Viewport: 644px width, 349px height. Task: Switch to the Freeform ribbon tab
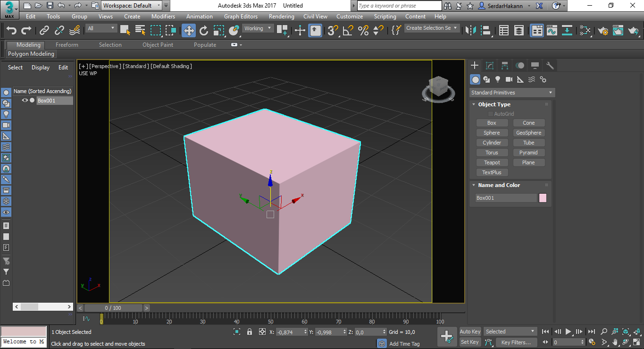pyautogui.click(x=67, y=45)
